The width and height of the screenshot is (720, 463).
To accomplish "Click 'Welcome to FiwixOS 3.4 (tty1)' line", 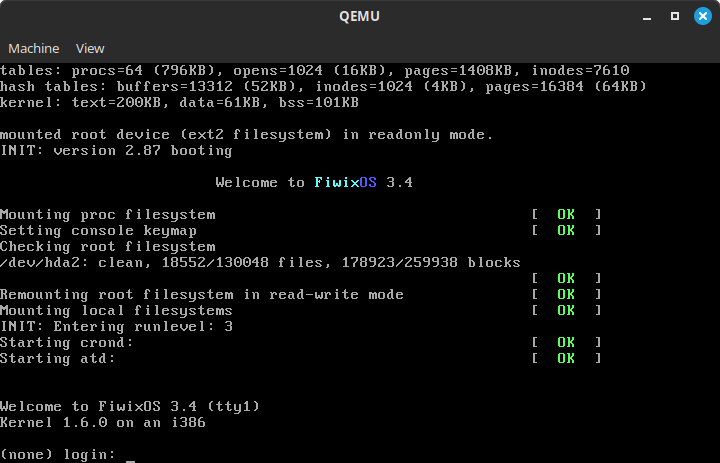I will click(x=130, y=407).
